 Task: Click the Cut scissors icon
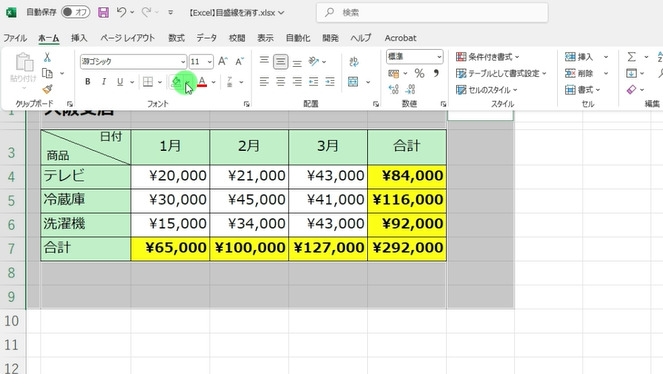(47, 57)
